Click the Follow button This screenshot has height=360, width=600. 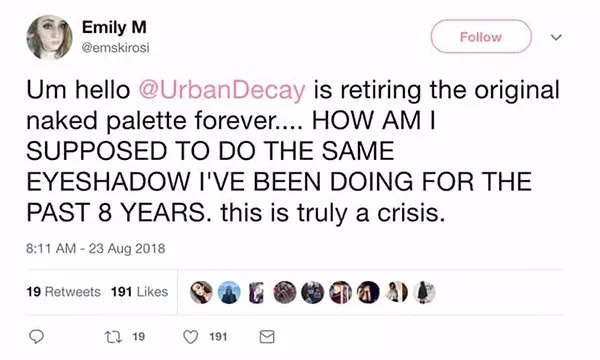click(x=481, y=37)
